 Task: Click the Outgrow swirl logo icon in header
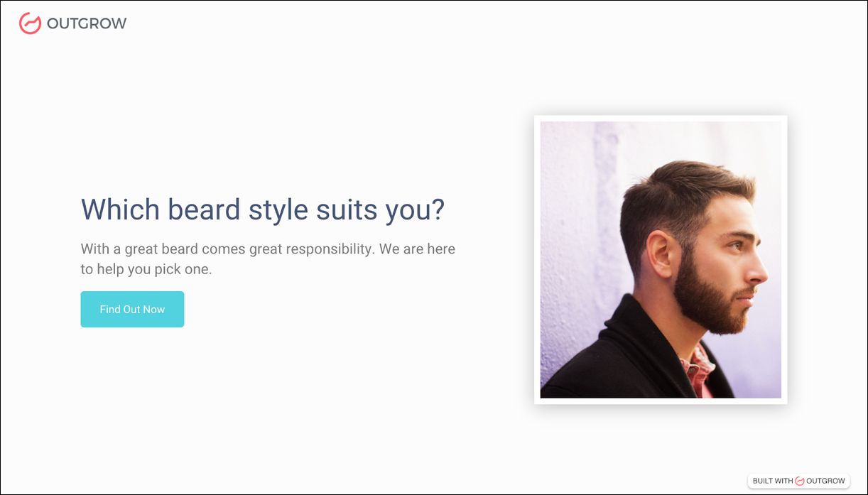[30, 23]
